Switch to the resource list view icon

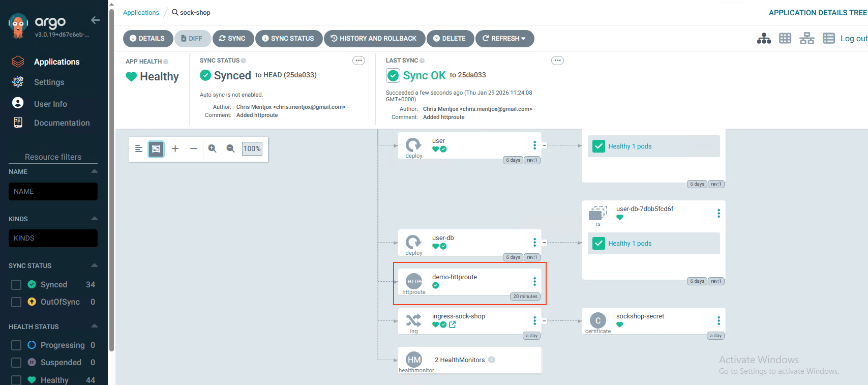[x=828, y=39]
